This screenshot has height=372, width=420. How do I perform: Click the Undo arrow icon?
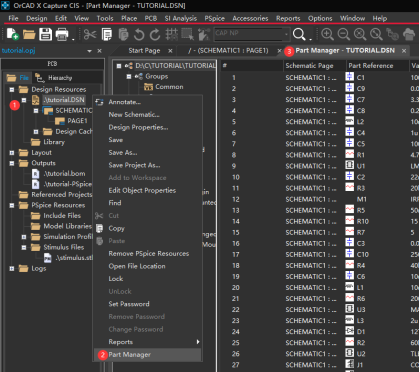click(x=139, y=34)
